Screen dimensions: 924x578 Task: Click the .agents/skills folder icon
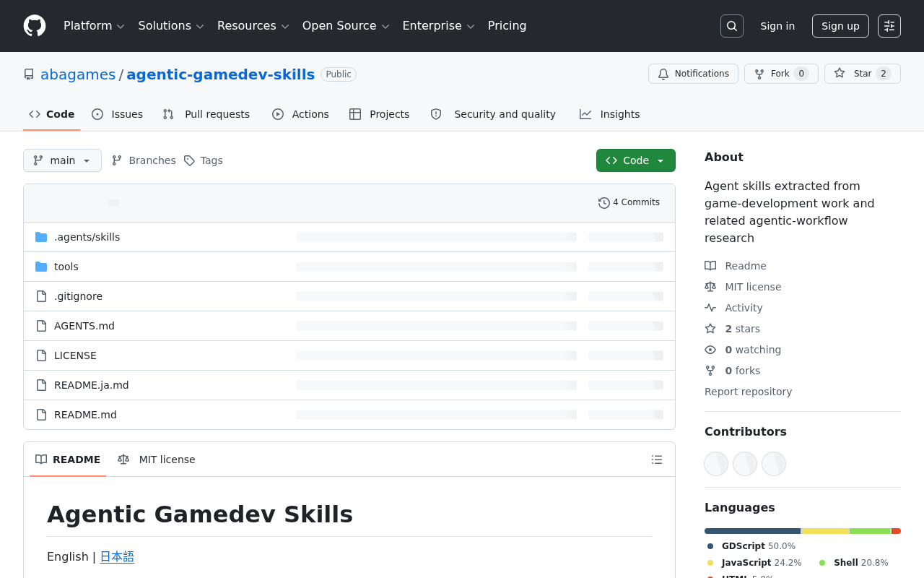(x=41, y=237)
